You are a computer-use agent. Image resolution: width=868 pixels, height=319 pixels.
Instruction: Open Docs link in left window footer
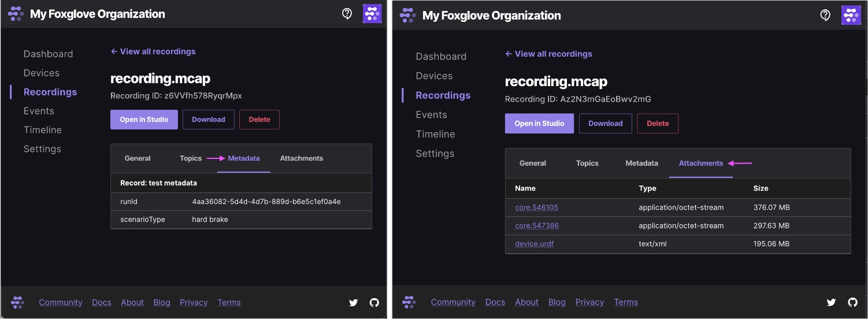tap(102, 302)
